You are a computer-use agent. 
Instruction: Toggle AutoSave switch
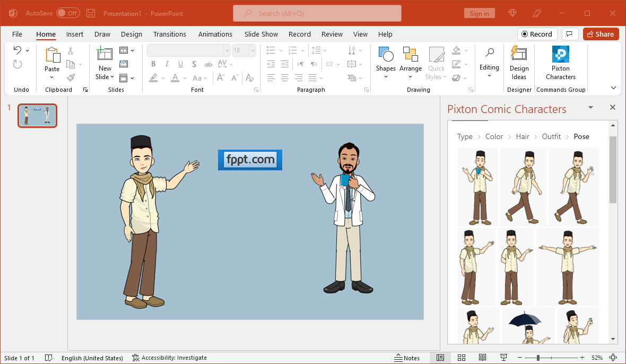click(x=68, y=13)
